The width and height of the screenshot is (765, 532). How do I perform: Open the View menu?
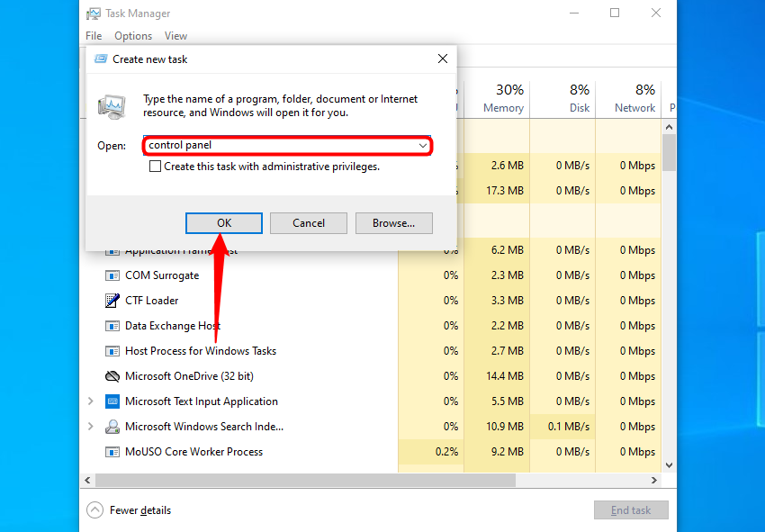pos(175,36)
